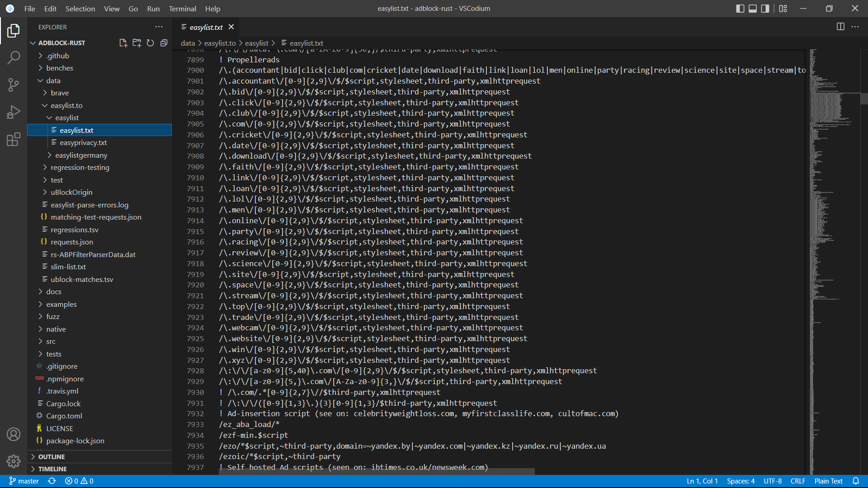Open the Run and Debug view

point(14,112)
